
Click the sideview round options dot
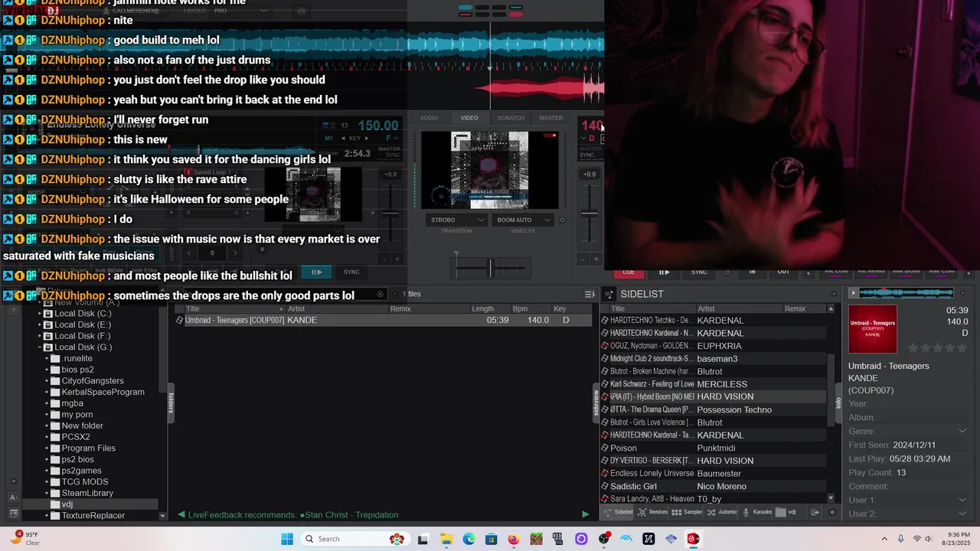pyautogui.click(x=834, y=512)
